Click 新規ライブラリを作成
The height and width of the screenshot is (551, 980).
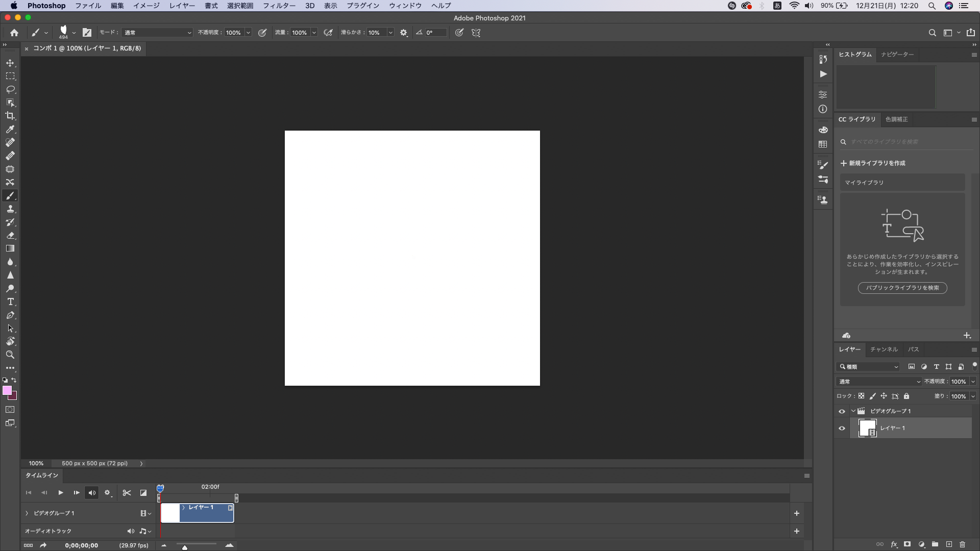873,163
